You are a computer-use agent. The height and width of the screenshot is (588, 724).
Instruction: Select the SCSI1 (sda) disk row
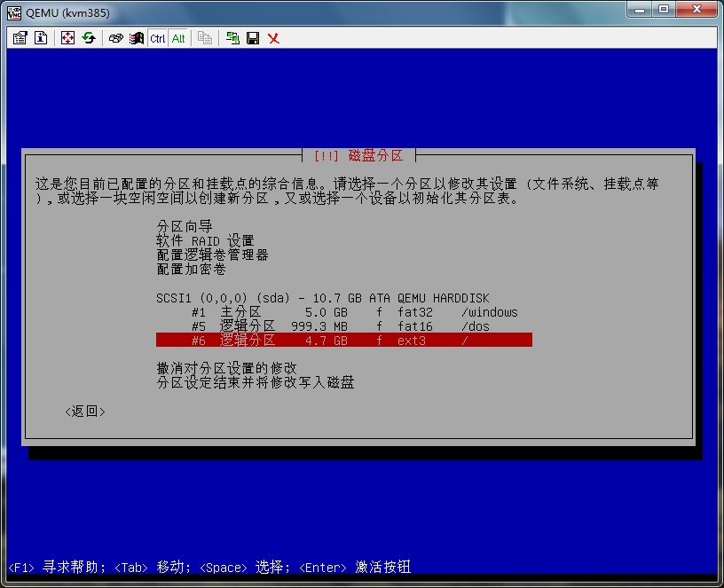pyautogui.click(x=323, y=298)
